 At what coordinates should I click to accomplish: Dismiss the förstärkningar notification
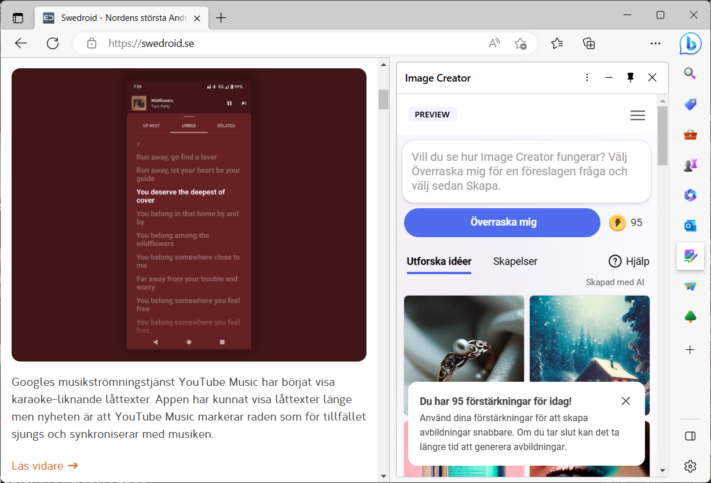(x=626, y=401)
